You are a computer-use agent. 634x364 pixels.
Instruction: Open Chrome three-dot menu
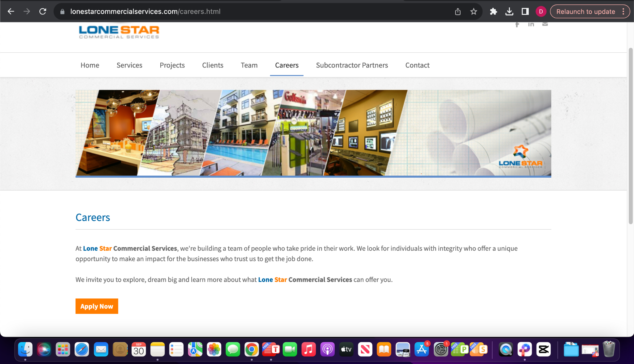[x=623, y=12]
